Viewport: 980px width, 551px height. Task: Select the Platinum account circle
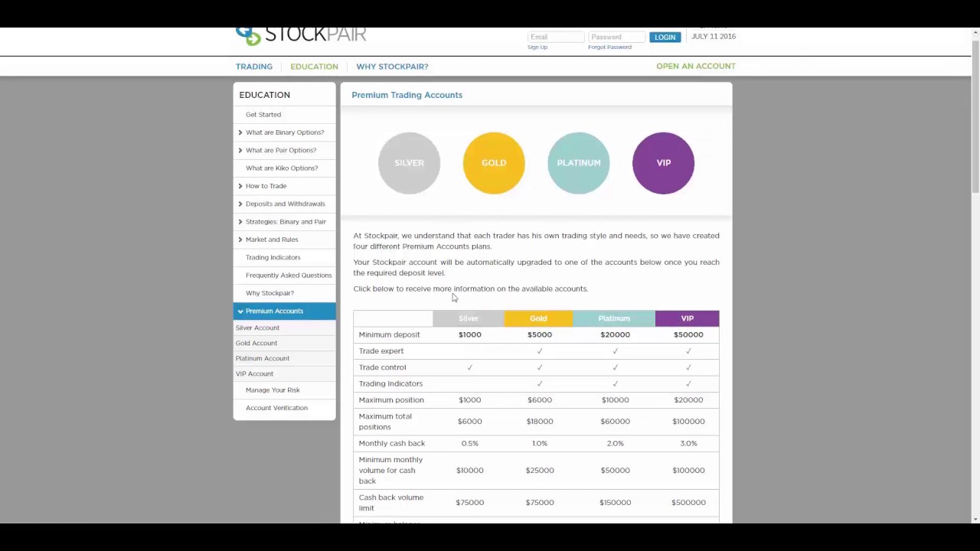click(579, 163)
